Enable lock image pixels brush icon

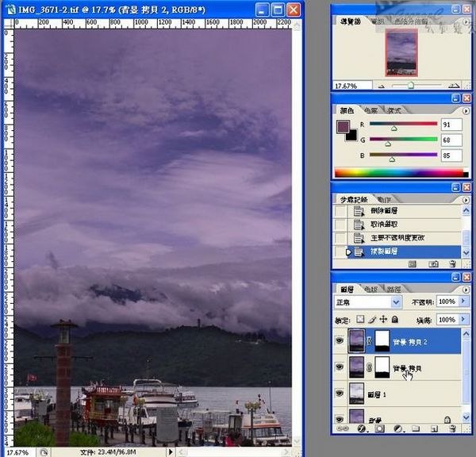coord(373,319)
